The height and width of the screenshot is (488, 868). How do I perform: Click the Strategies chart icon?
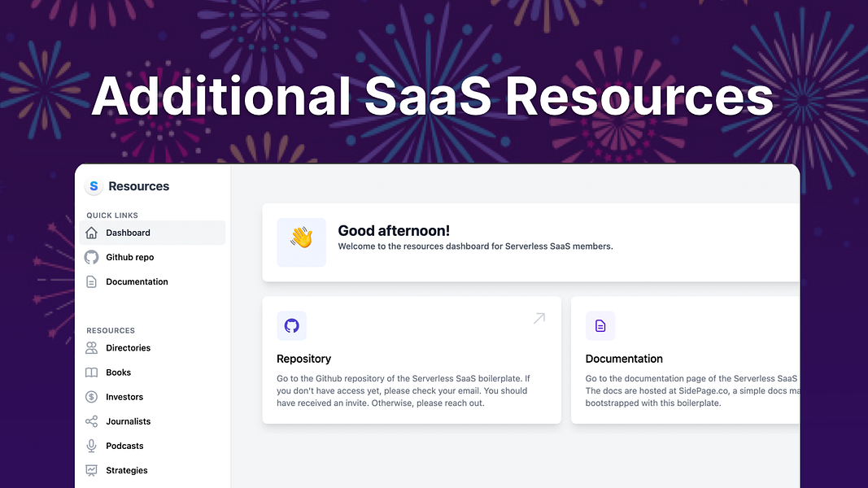(91, 470)
